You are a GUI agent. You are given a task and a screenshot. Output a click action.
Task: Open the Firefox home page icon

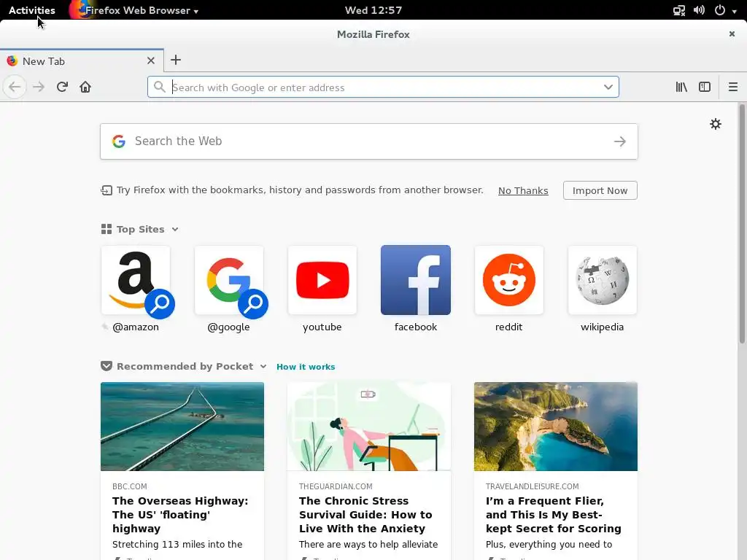point(85,87)
